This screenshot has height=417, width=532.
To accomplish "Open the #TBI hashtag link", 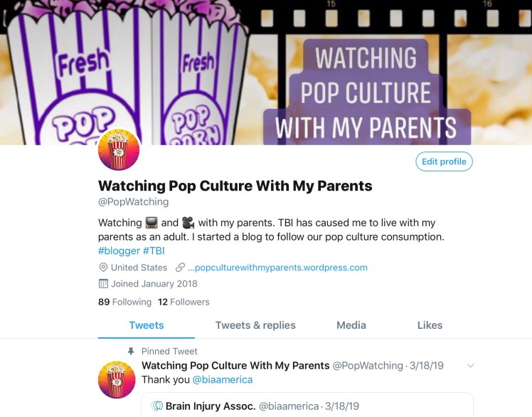I will pos(154,251).
